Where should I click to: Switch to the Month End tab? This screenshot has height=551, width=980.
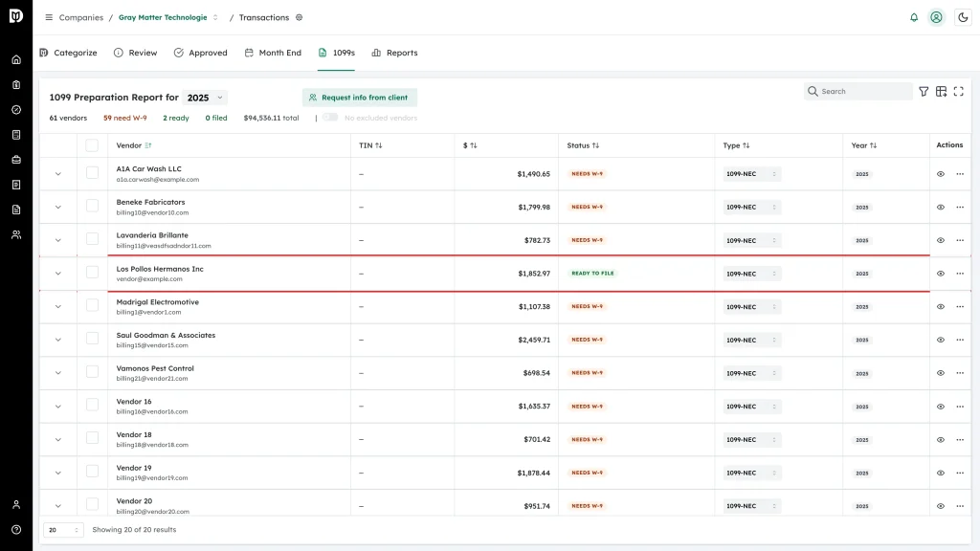(x=273, y=54)
